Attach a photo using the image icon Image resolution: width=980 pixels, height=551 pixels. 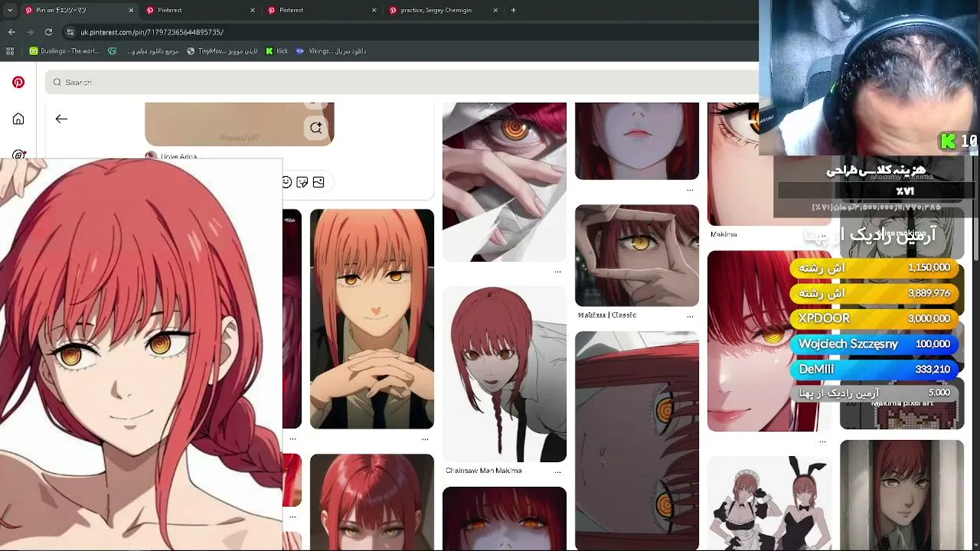pyautogui.click(x=318, y=182)
